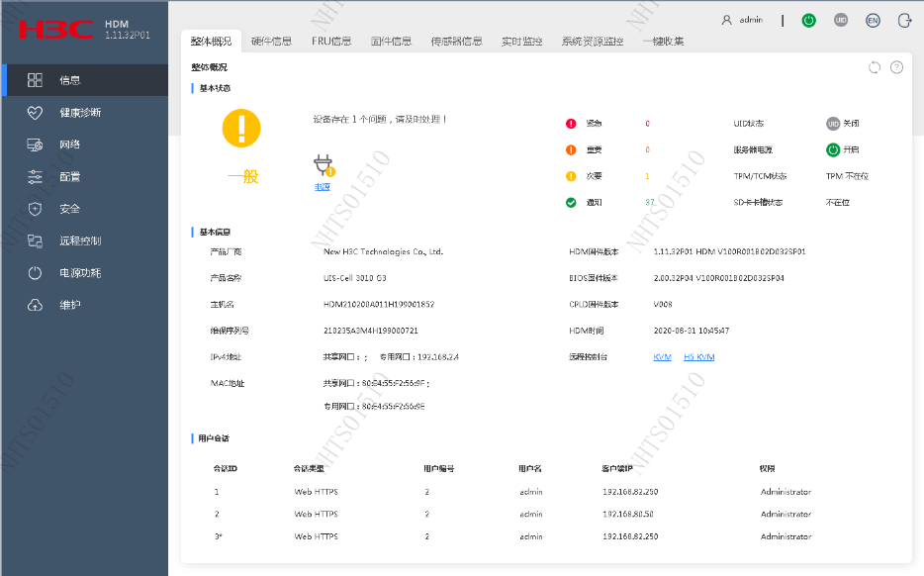Open the H5 KVM link
924x576 pixels.
pyautogui.click(x=698, y=356)
